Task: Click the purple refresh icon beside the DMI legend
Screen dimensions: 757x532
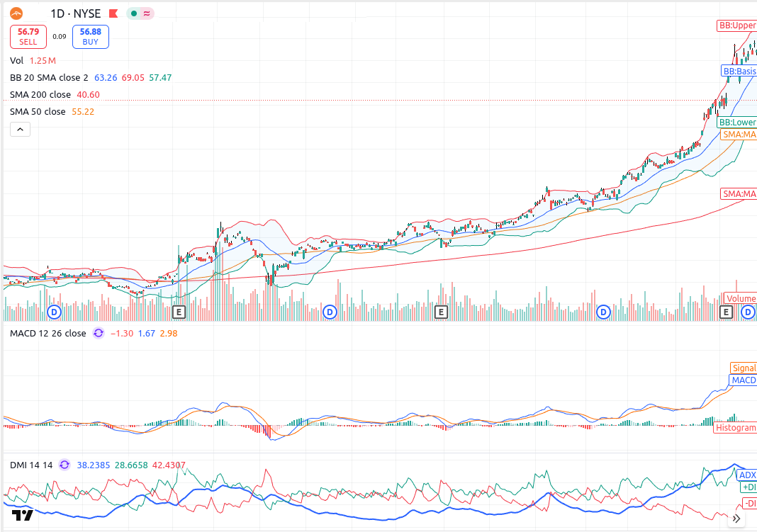Action: pyautogui.click(x=64, y=465)
